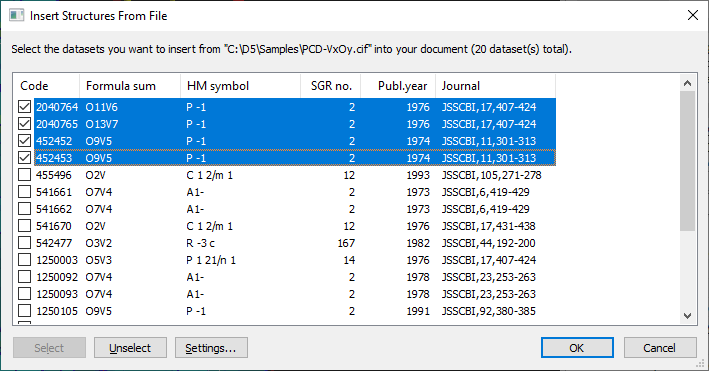The width and height of the screenshot is (709, 371).
Task: Sort by the Publ.year column header
Action: (398, 86)
